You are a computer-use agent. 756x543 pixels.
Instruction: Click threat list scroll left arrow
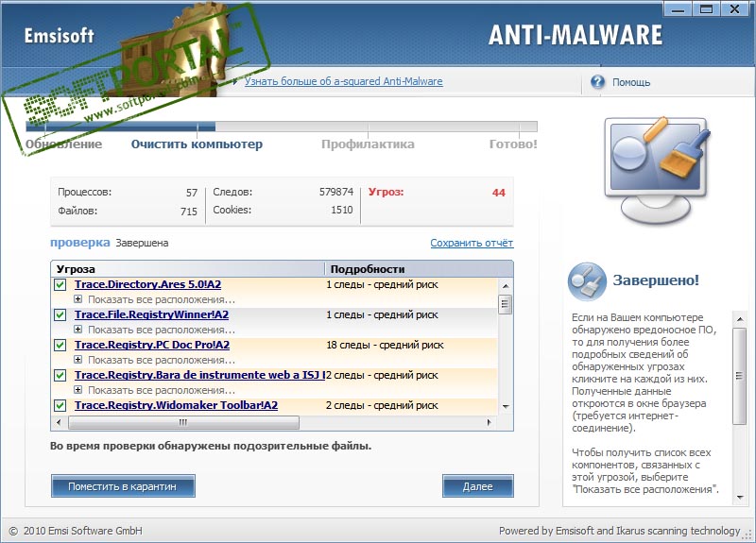click(59, 422)
